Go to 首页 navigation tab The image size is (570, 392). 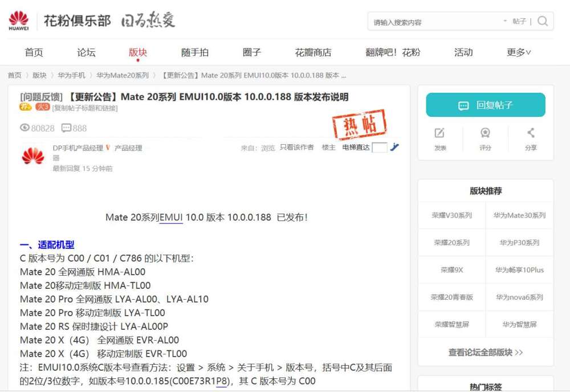(34, 52)
